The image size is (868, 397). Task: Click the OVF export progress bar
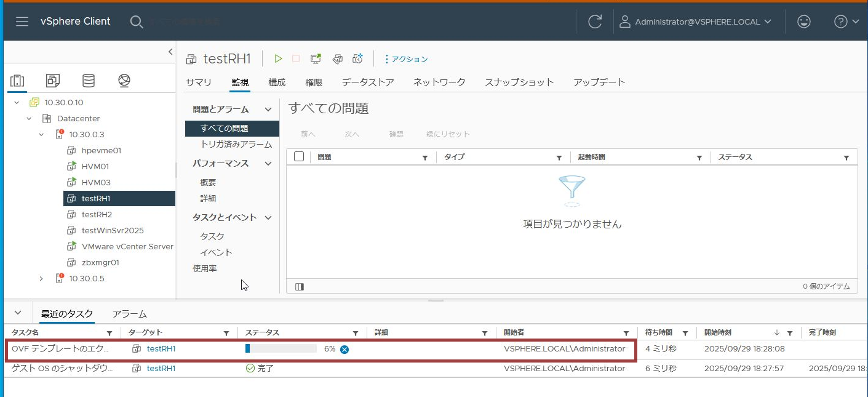[281, 349]
